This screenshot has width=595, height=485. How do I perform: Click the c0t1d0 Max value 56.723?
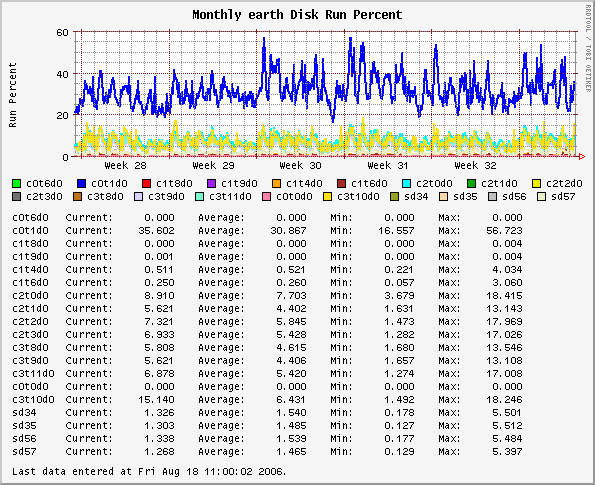point(504,230)
